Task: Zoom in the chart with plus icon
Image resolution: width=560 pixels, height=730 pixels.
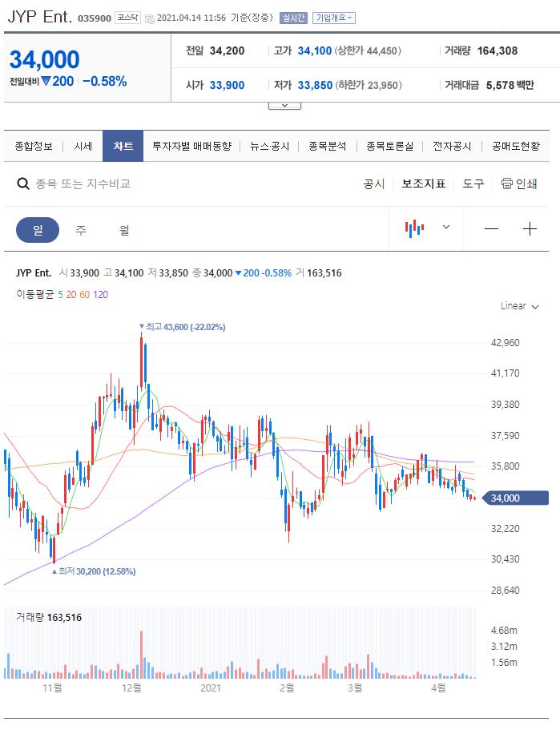Action: (530, 228)
